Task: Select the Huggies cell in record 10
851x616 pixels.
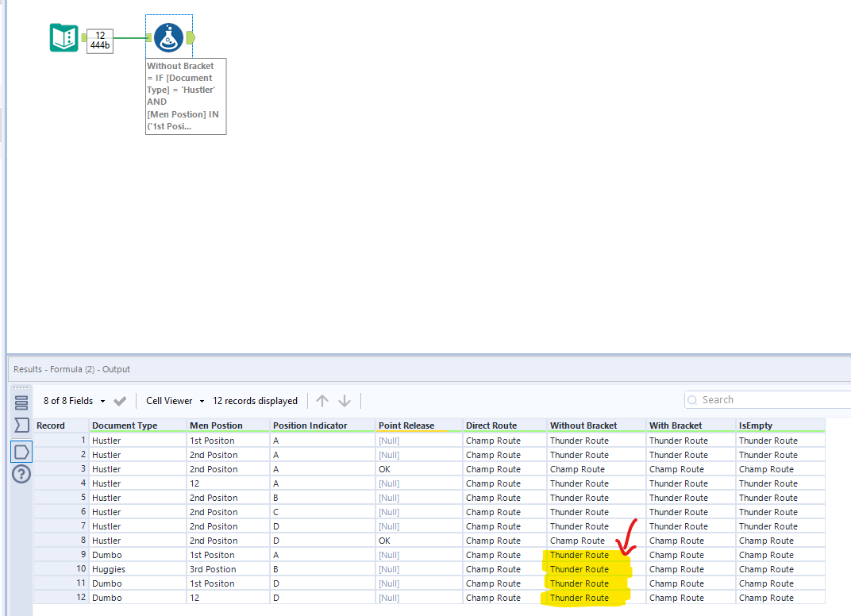Action: [109, 569]
